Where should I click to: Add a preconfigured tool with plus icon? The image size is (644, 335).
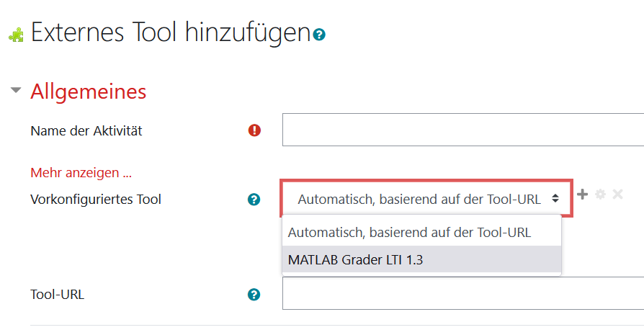pyautogui.click(x=582, y=195)
